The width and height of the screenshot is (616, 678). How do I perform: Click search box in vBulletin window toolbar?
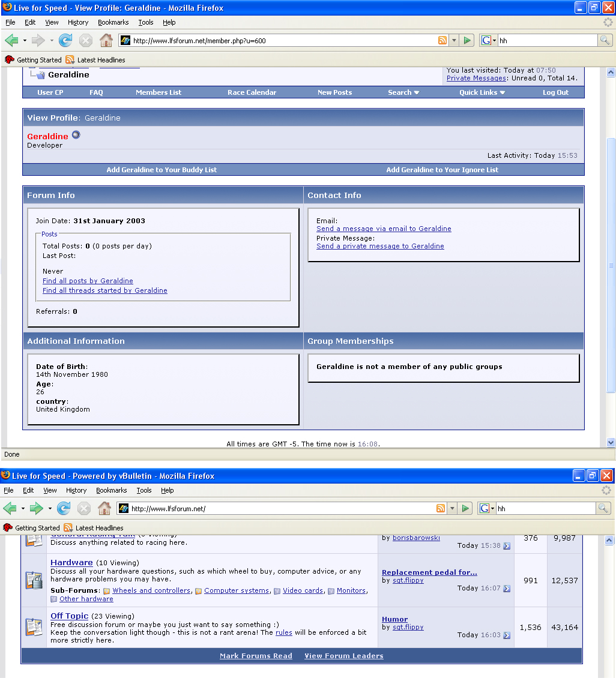pos(546,509)
